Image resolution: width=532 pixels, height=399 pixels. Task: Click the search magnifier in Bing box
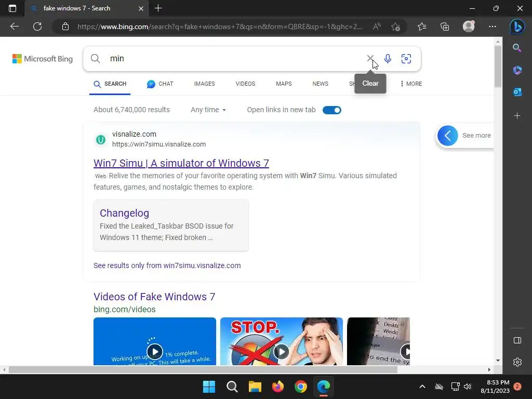[96, 58]
